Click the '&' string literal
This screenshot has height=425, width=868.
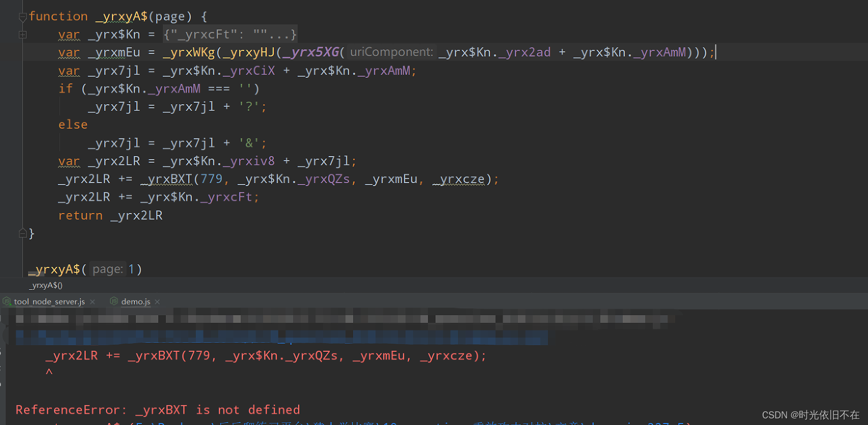(249, 143)
